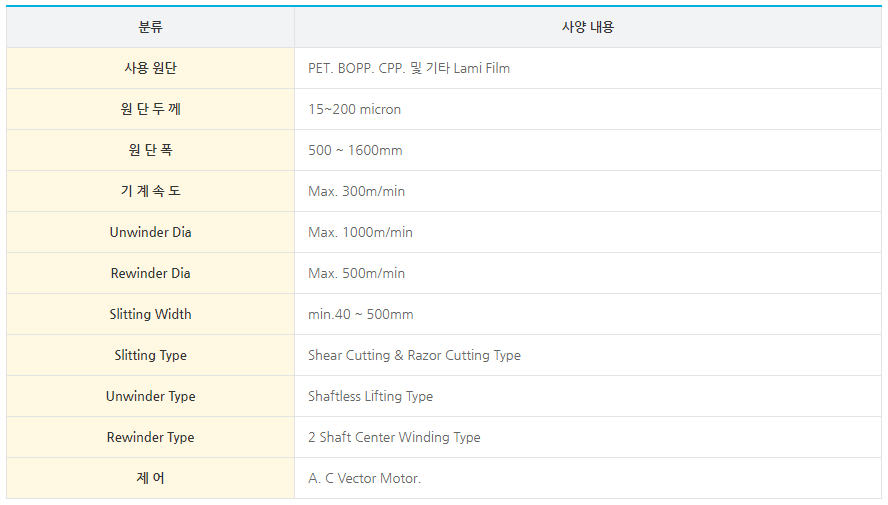Click the Max. 1000m/min value
Viewport: 888px width, 505px height.
click(360, 233)
